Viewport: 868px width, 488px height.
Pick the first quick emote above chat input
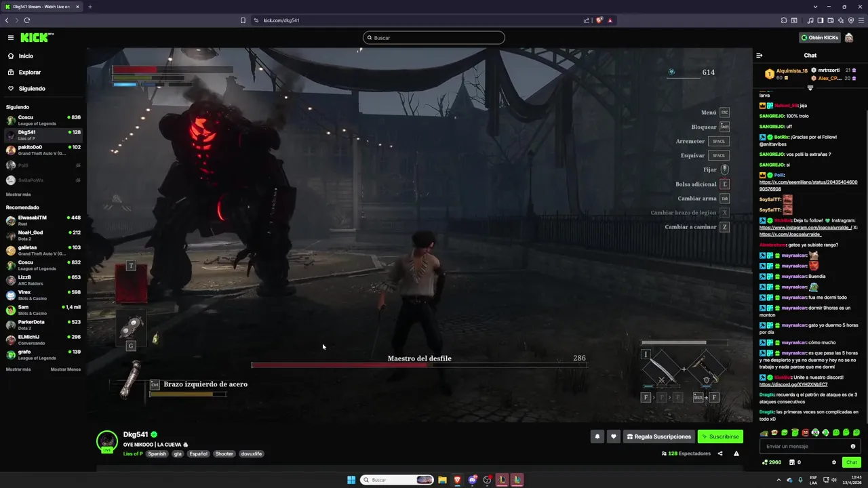(765, 432)
